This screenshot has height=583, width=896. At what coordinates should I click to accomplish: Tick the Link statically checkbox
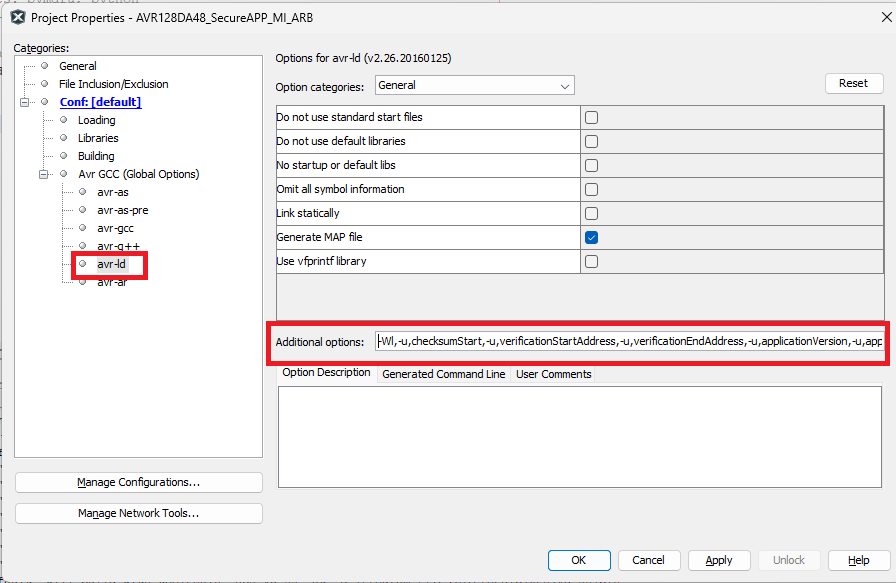(591, 213)
